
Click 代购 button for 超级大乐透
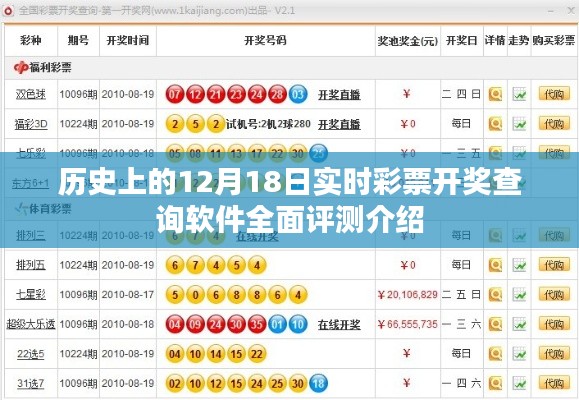[x=554, y=324]
